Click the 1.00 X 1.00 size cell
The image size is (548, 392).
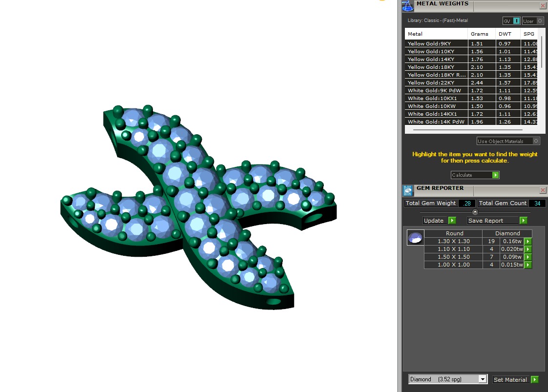point(454,265)
